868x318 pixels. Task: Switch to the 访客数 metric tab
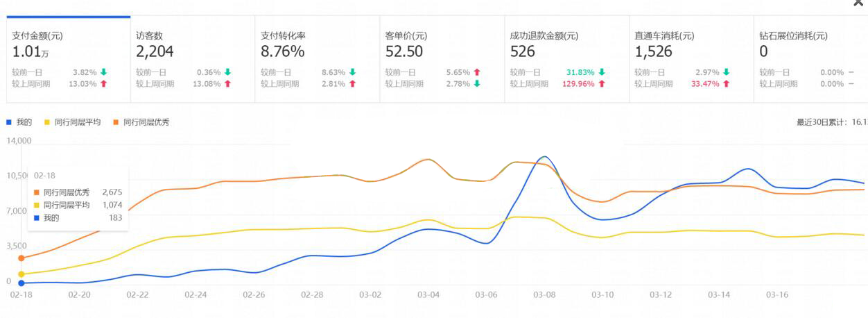[x=192, y=59]
